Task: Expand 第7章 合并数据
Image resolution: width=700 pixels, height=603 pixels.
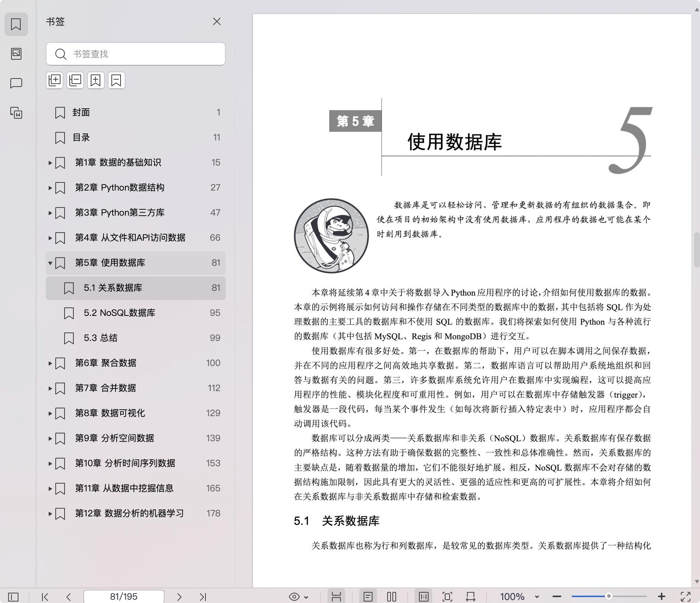Action: (50, 388)
